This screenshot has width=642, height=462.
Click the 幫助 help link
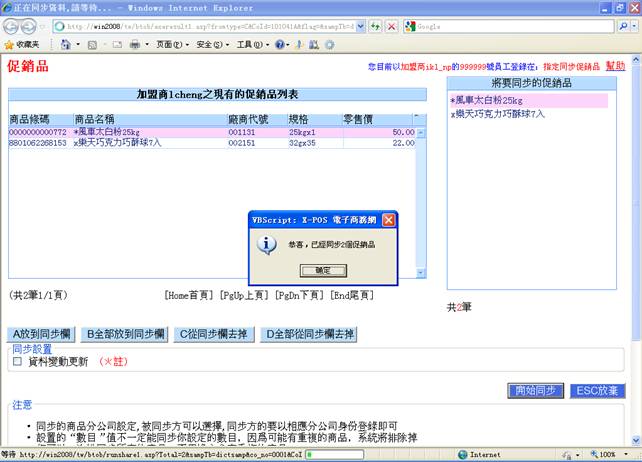615,65
